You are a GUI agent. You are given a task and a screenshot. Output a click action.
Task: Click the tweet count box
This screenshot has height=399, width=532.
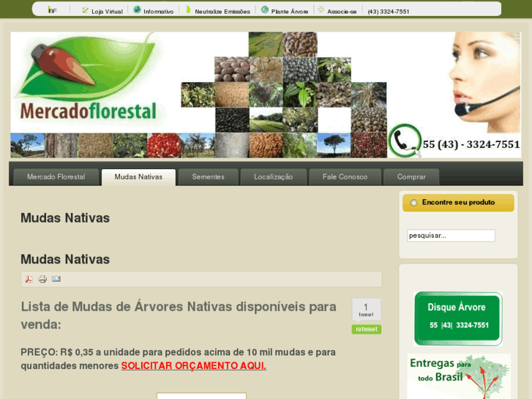367,310
